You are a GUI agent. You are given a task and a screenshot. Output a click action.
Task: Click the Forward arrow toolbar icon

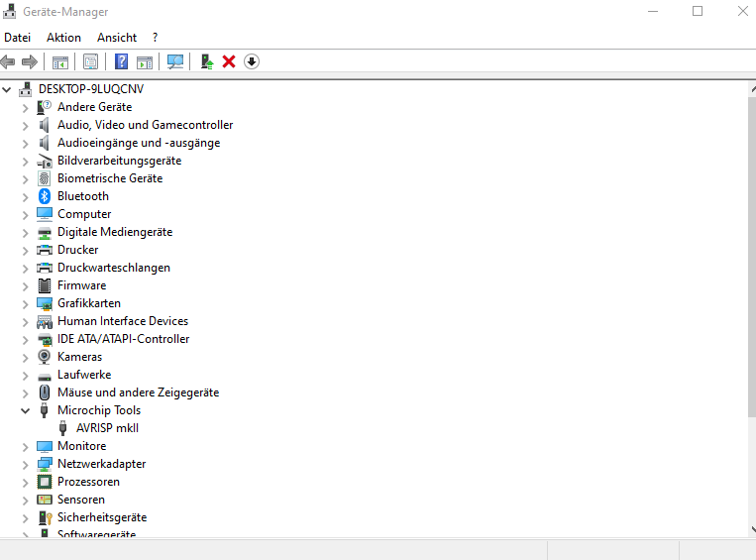pyautogui.click(x=30, y=61)
